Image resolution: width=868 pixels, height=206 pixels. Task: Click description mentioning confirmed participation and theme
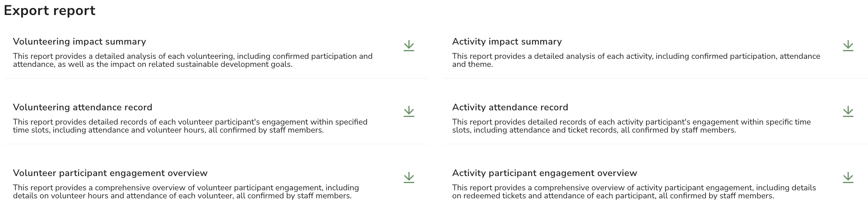tap(636, 60)
